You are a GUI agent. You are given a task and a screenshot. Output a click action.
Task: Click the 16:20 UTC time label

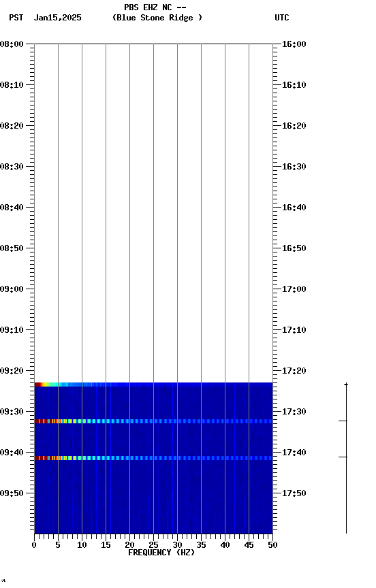(294, 126)
